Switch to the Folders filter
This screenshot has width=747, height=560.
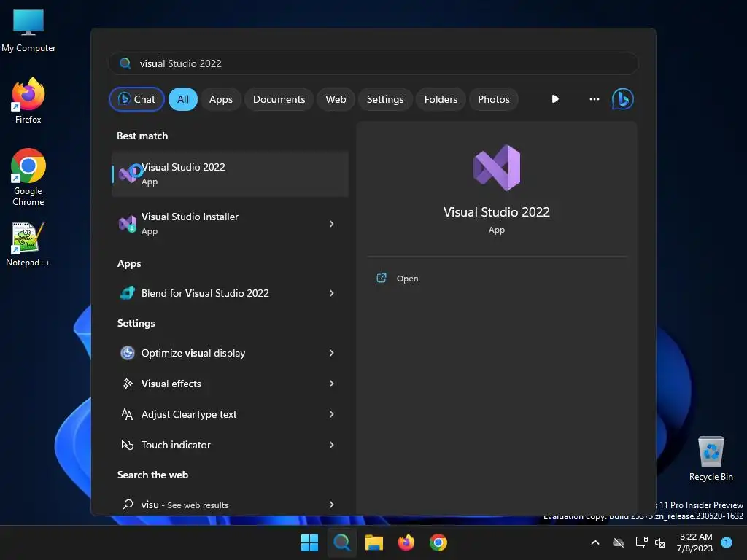[441, 99]
